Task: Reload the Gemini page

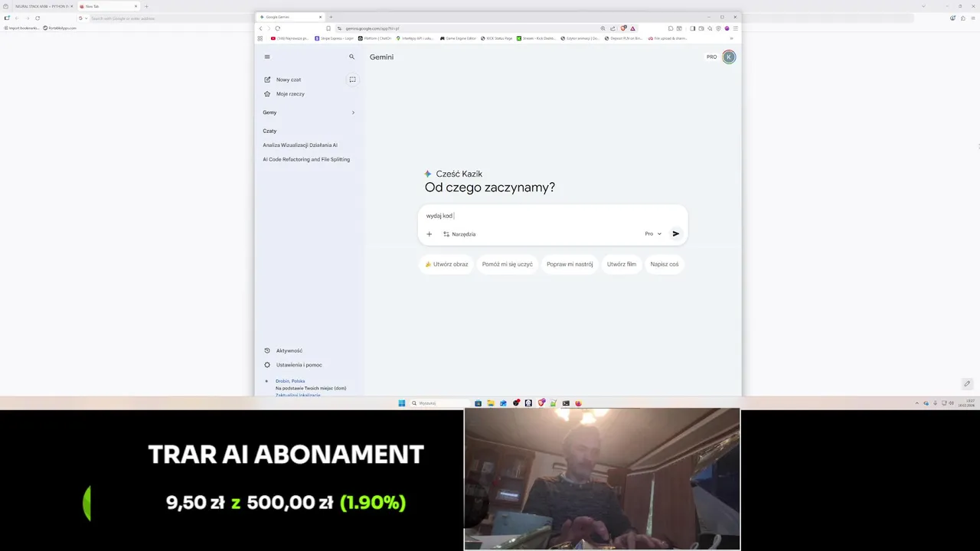Action: [278, 28]
